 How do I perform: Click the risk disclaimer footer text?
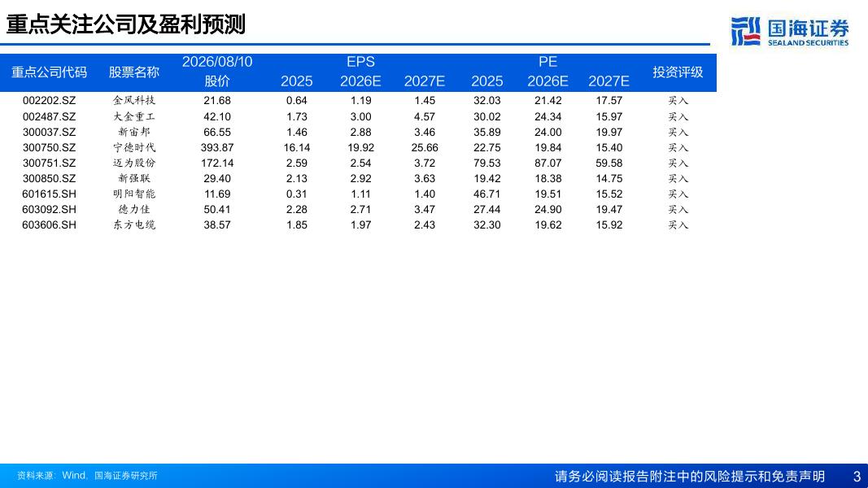(690, 477)
